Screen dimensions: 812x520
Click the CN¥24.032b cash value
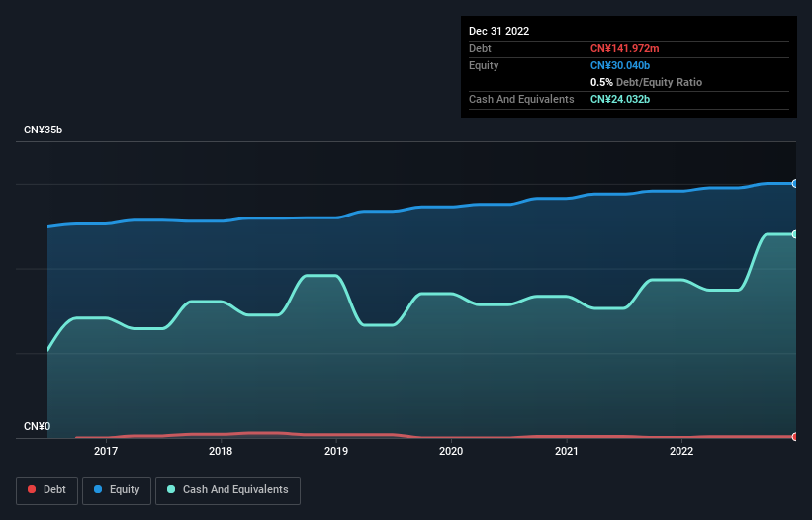[x=620, y=99]
